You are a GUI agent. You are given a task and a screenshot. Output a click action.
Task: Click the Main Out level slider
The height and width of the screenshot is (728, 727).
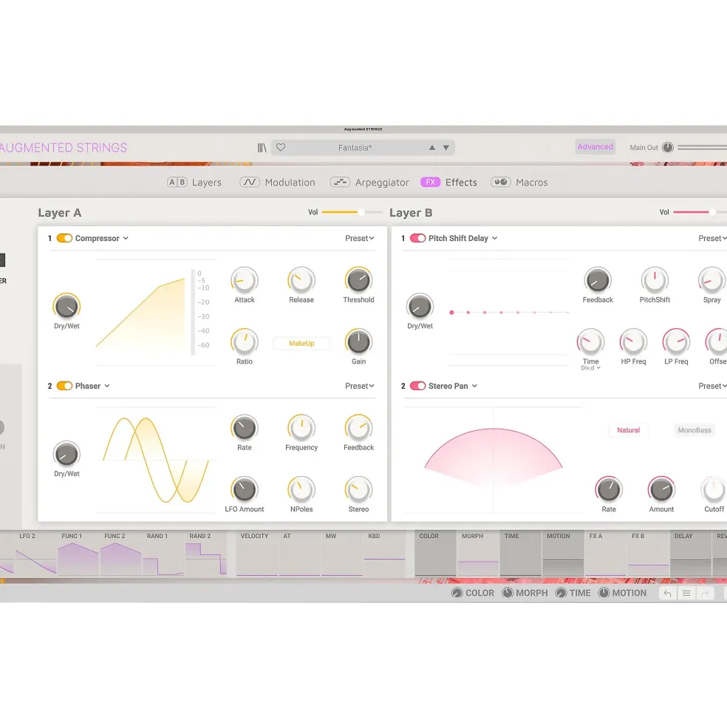[702, 148]
